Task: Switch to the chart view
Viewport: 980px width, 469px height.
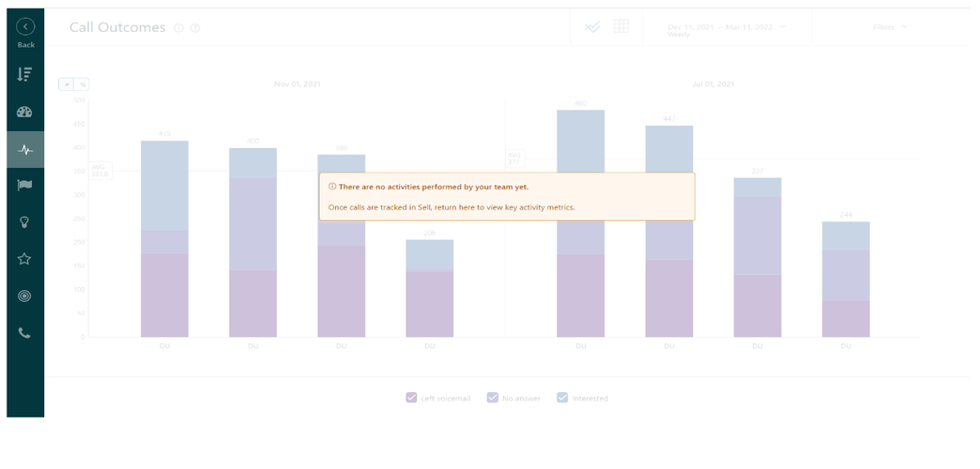Action: tap(592, 27)
